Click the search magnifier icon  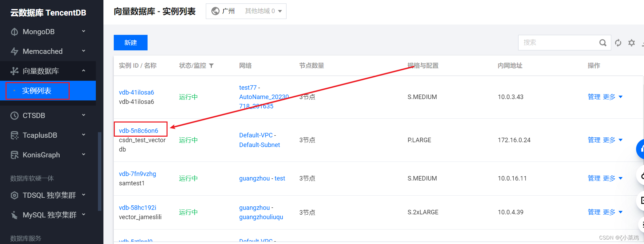click(603, 42)
